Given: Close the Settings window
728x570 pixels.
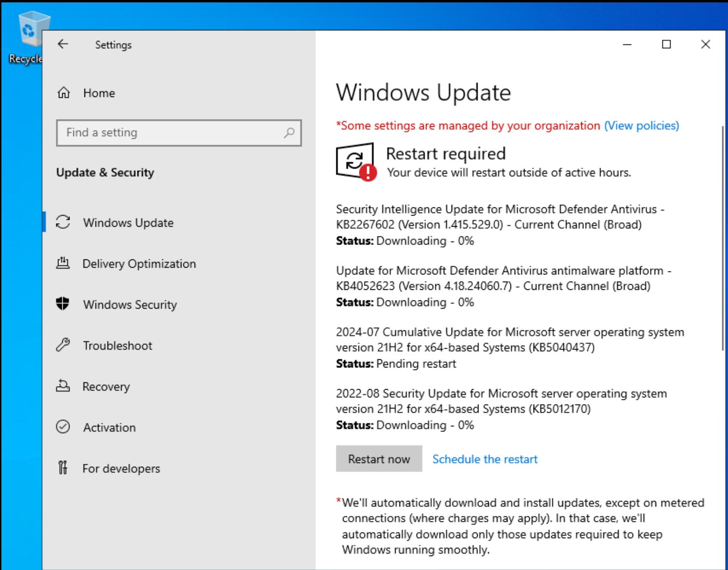Looking at the screenshot, I should tap(705, 44).
